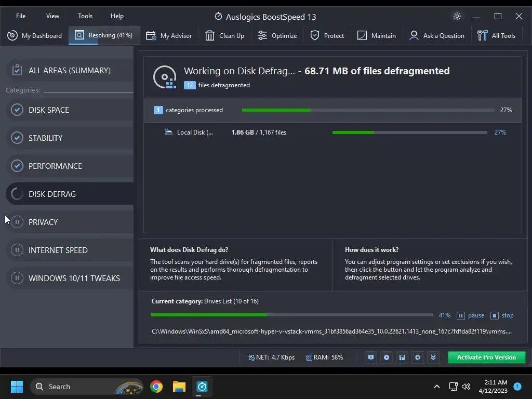The image size is (532, 399).
Task: Open the File menu
Action: pos(21,16)
